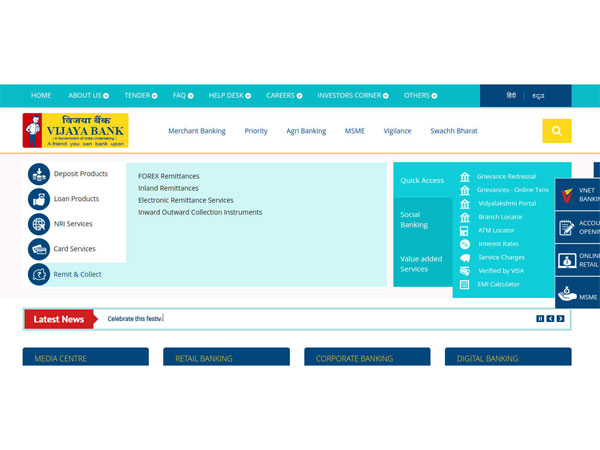Click the Vijaya Bank logo
This screenshot has width=600, height=450.
(76, 131)
